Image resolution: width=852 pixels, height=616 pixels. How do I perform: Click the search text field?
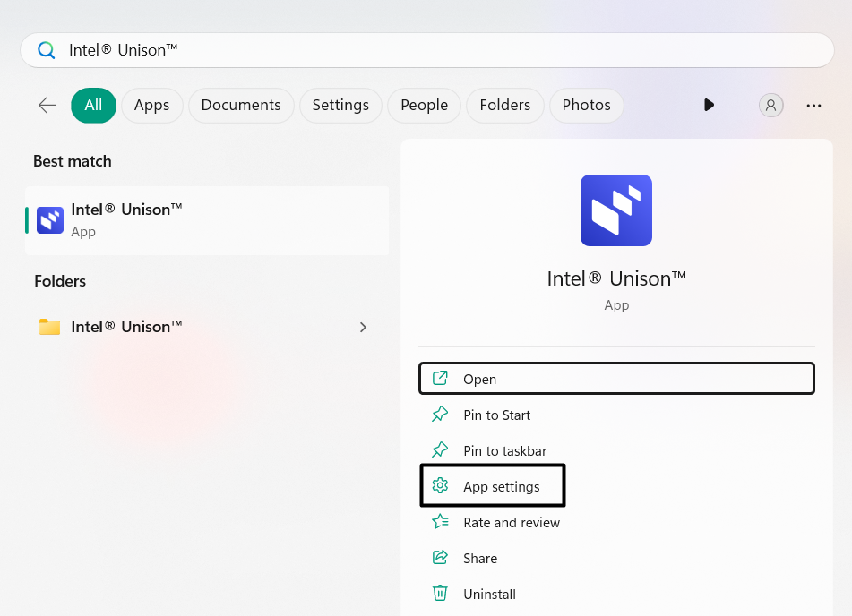pos(448,50)
